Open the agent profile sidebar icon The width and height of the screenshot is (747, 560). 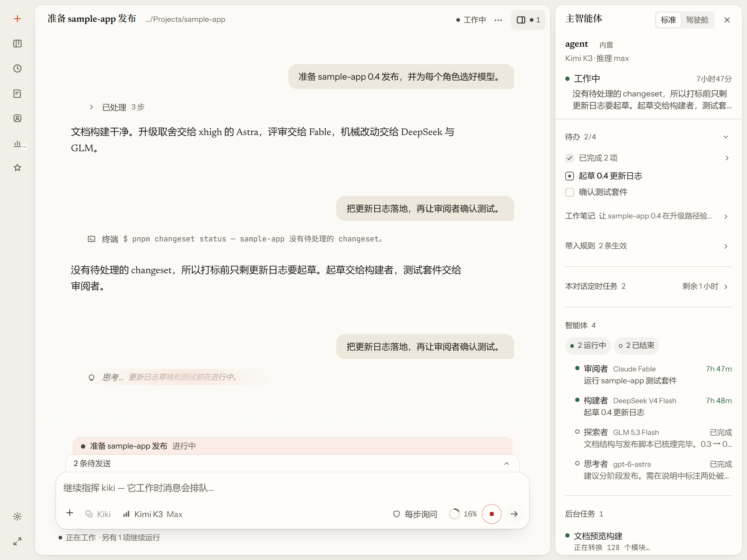pos(17,118)
